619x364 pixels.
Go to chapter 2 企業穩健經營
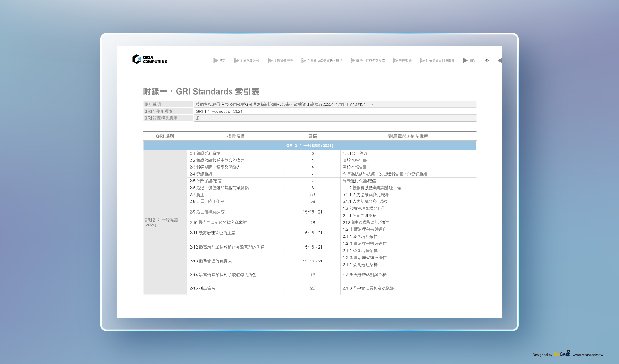280,60
